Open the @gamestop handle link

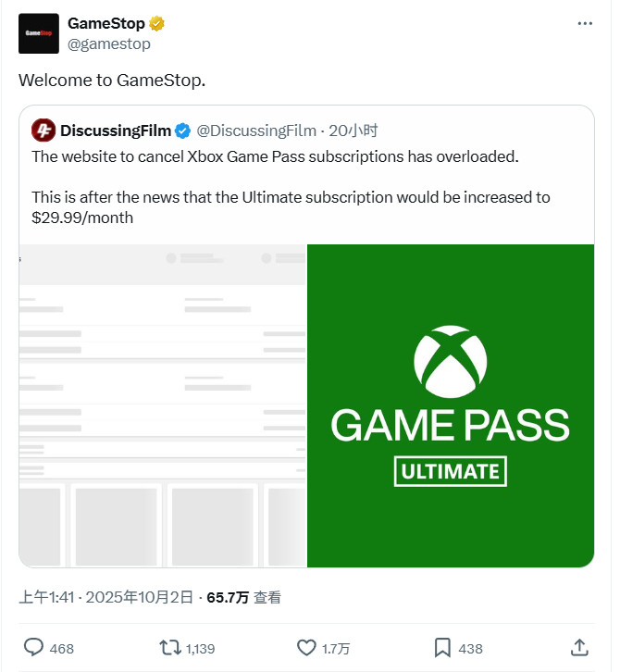coord(109,44)
